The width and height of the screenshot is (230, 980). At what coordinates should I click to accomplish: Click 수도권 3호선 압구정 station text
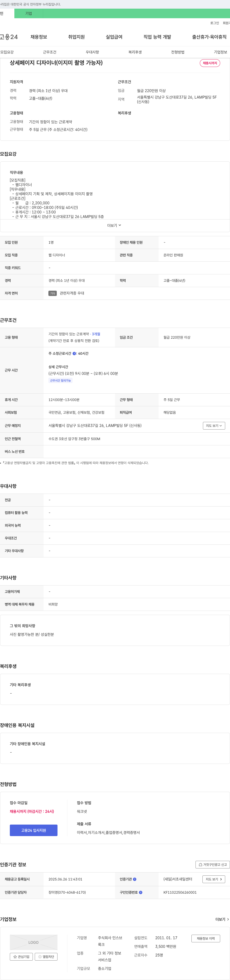[x=74, y=439]
